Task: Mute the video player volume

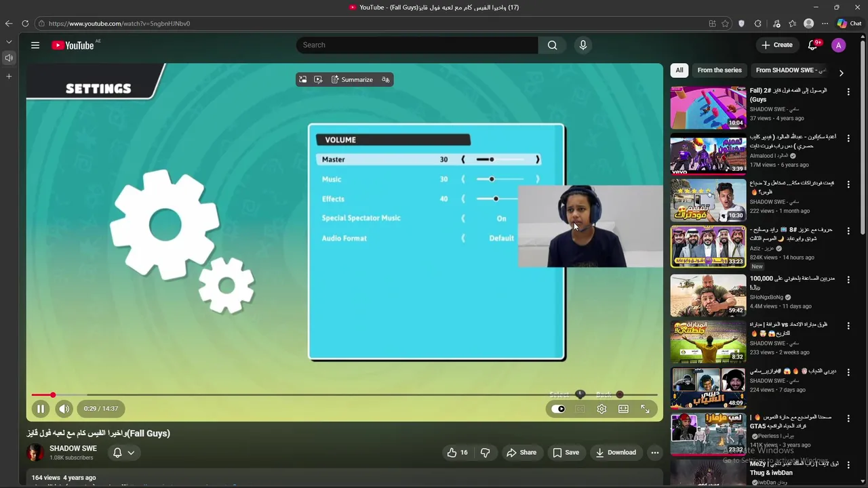Action: pos(64,409)
